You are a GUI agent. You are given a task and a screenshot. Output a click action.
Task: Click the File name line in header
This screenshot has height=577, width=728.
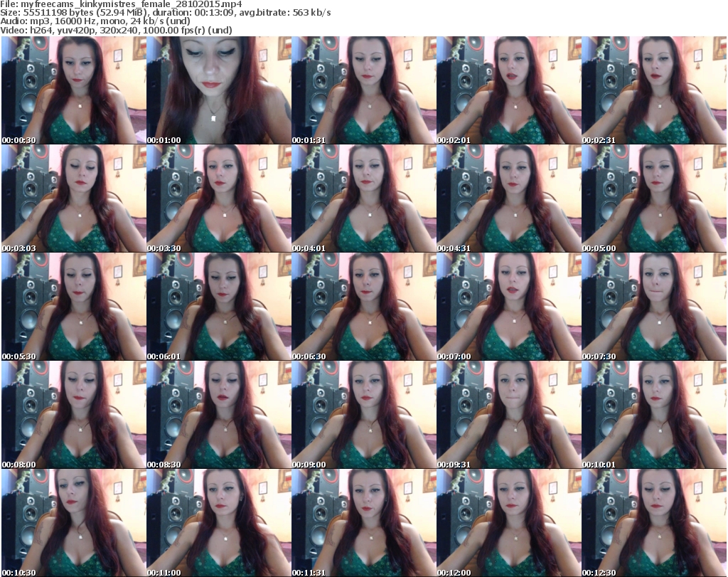point(121,4)
